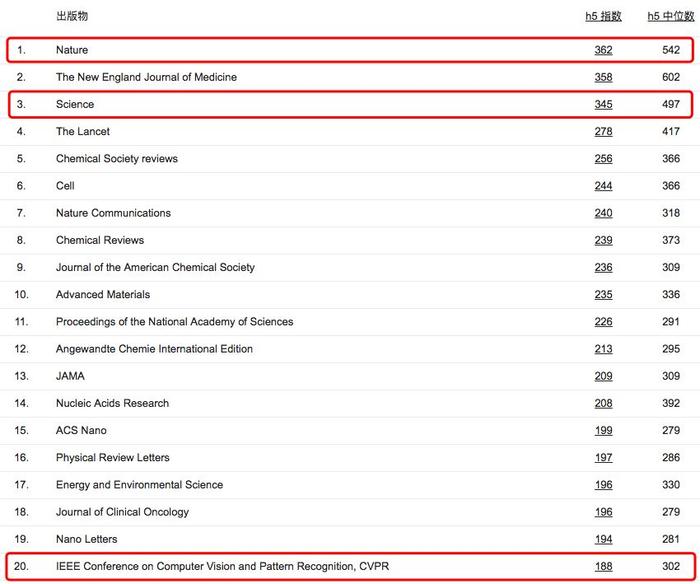Click Nucleic Acids Research's 208 link
The height and width of the screenshot is (584, 700).
(603, 404)
